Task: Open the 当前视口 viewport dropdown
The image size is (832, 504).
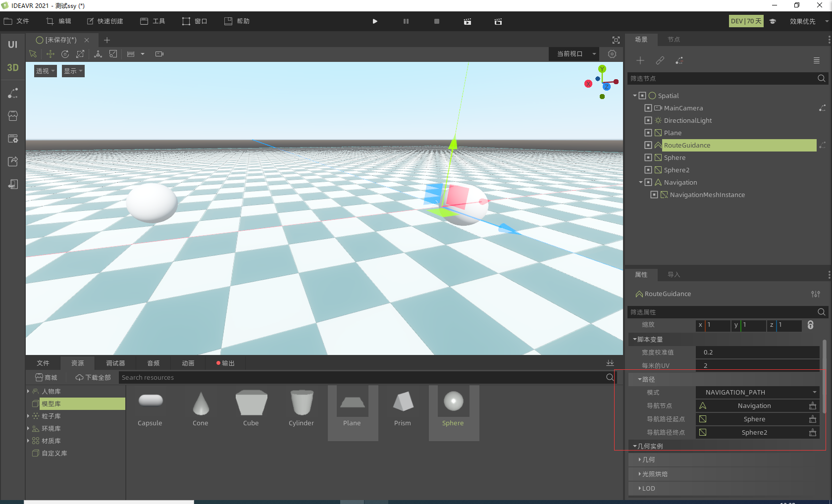Action: tap(574, 54)
